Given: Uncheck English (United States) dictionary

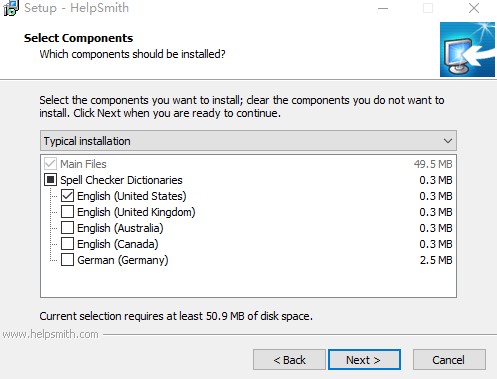Looking at the screenshot, I should click(x=67, y=196).
